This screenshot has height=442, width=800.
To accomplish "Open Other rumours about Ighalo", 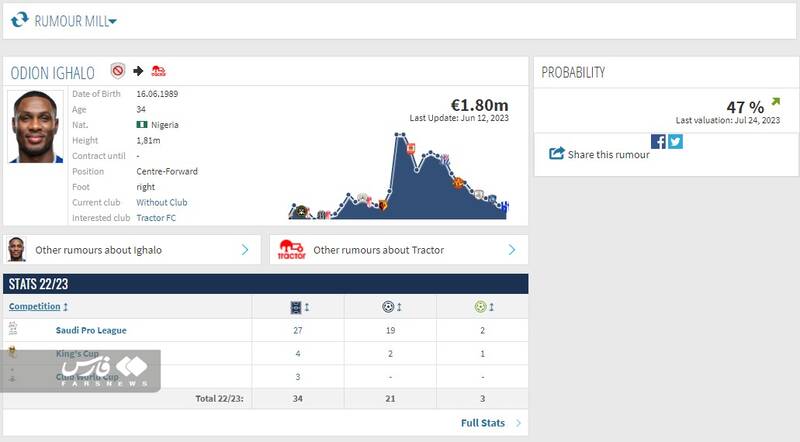I will click(130, 250).
